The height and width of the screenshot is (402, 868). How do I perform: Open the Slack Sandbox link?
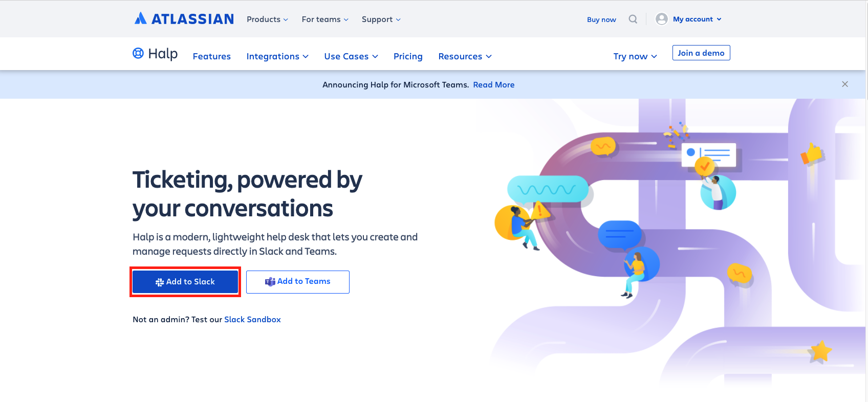click(252, 320)
